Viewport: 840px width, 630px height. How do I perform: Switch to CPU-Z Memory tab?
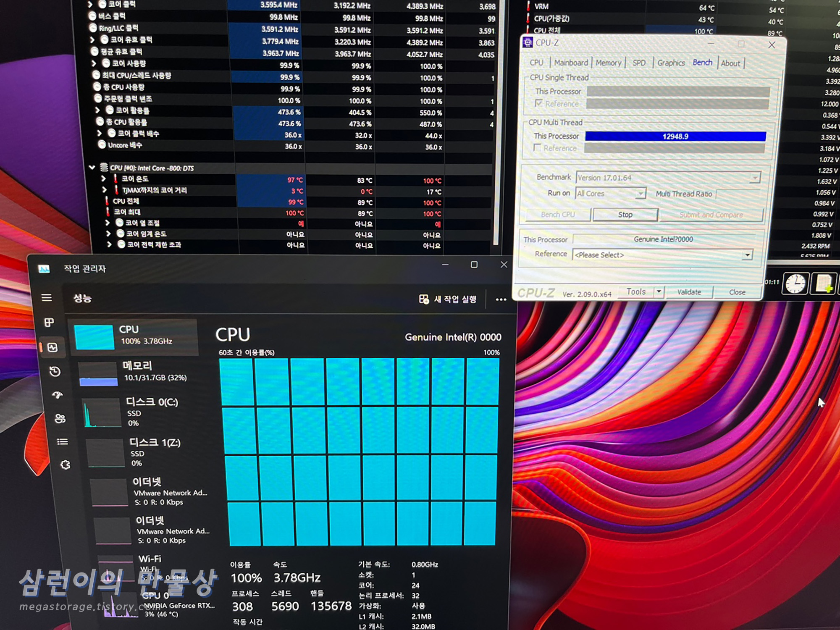[x=608, y=63]
